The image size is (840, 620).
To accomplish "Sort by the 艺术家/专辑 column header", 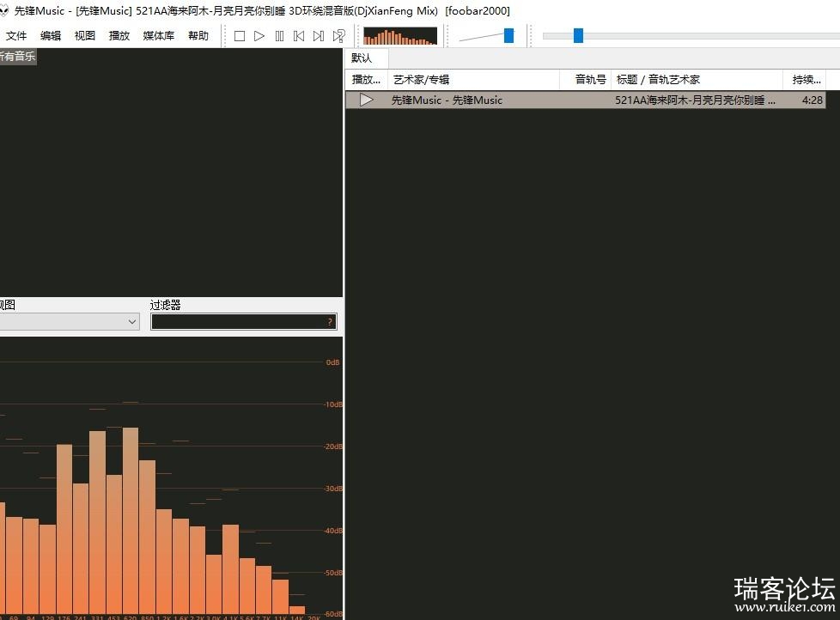I will (473, 80).
